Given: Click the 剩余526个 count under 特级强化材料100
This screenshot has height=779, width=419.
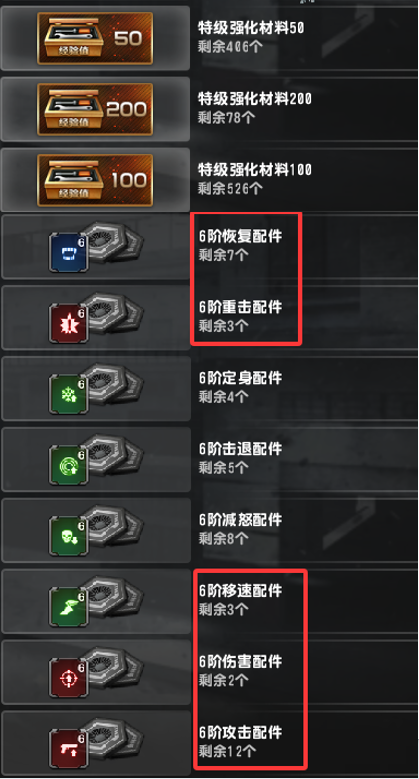Looking at the screenshot, I should [231, 188].
